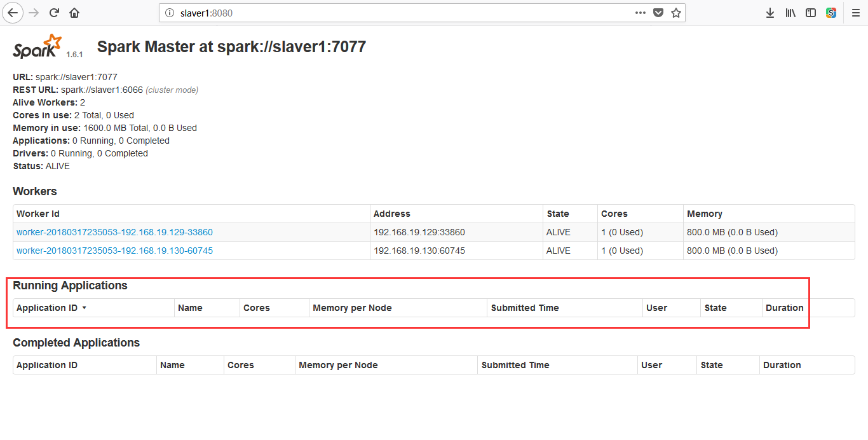Click the browser Back arrow button

point(13,13)
